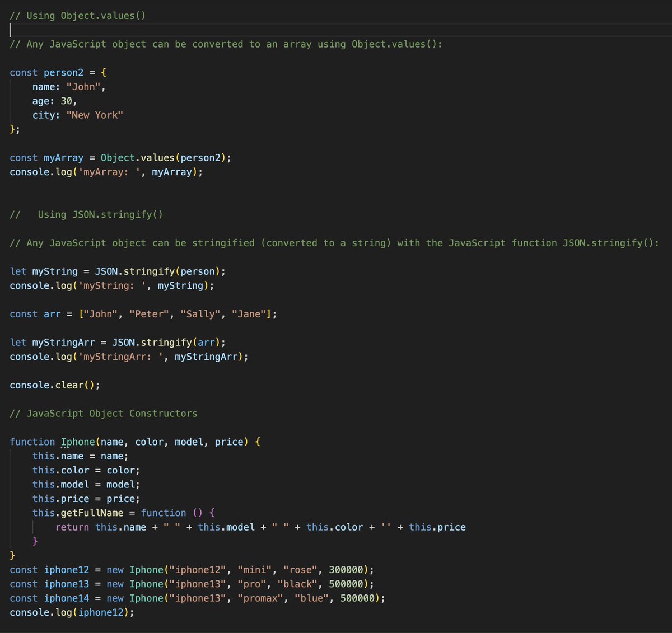Click the 'this.getFullName = function ()' line
Viewport: 672px width, 633px height.
124,513
